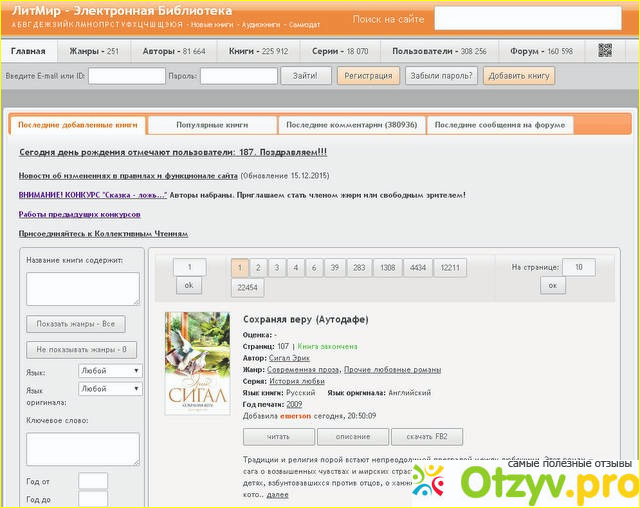Focus the Год от field
Viewport: 640px width, 508px height.
click(93, 481)
